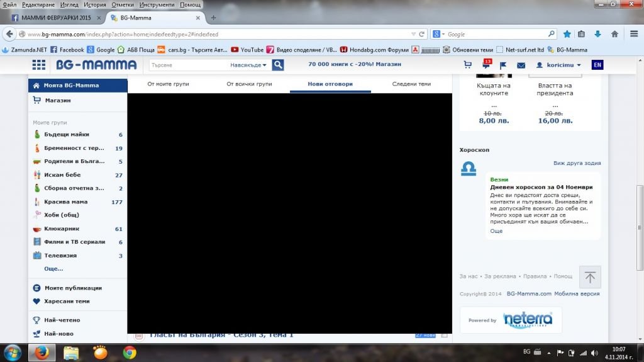Open the Навсякъде search scope dropdown
This screenshot has height=362, width=644.
coord(248,65)
